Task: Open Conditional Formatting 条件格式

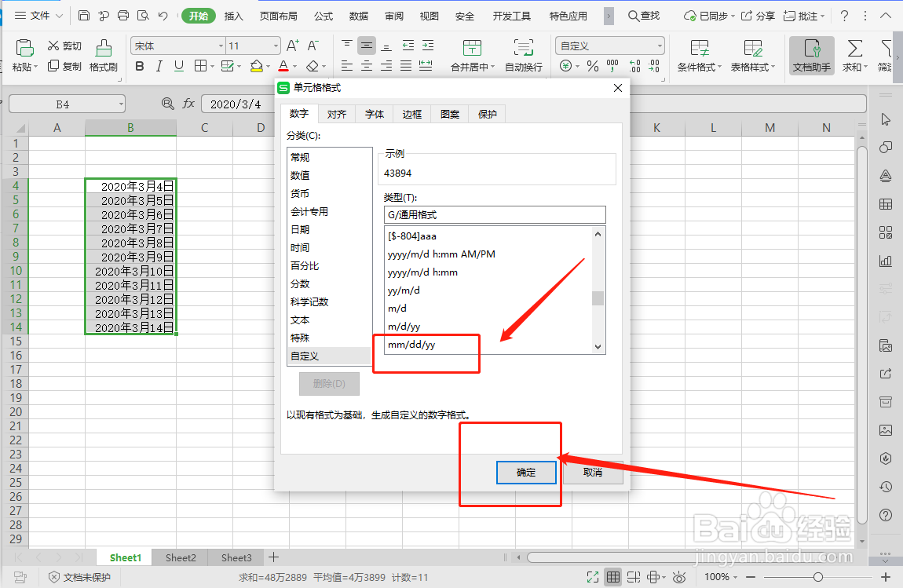Action: tap(694, 56)
